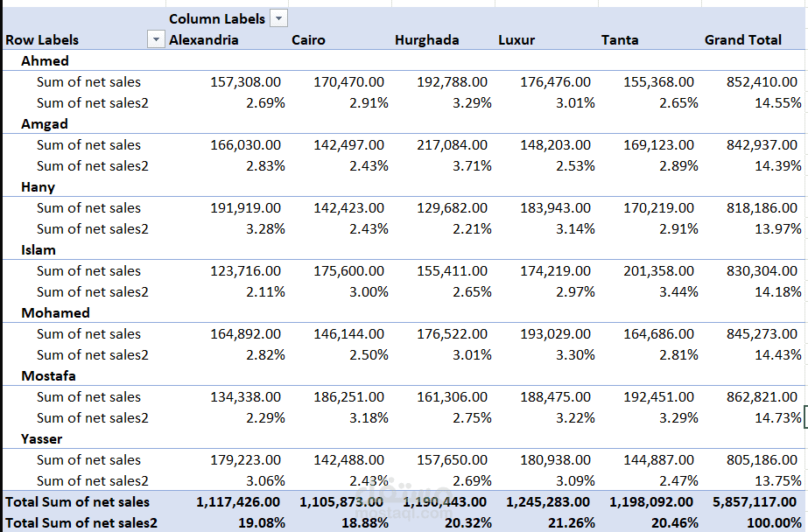
Task: Select the Luxur column header
Action: point(516,39)
